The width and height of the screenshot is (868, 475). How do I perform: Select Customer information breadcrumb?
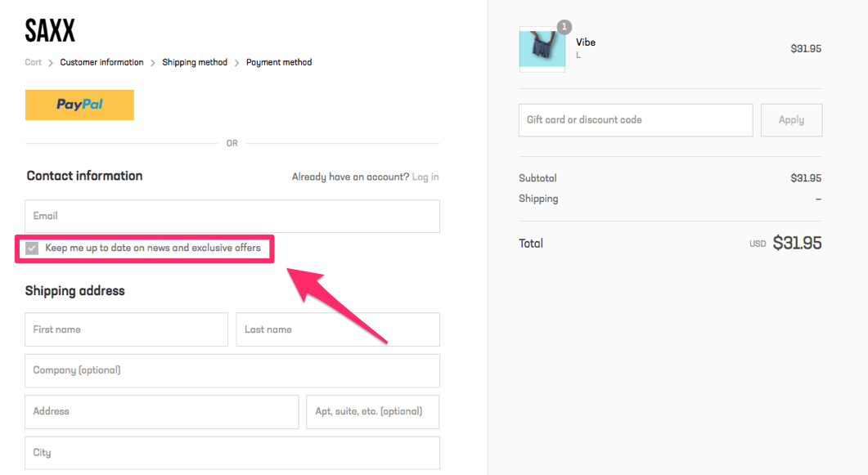[102, 62]
